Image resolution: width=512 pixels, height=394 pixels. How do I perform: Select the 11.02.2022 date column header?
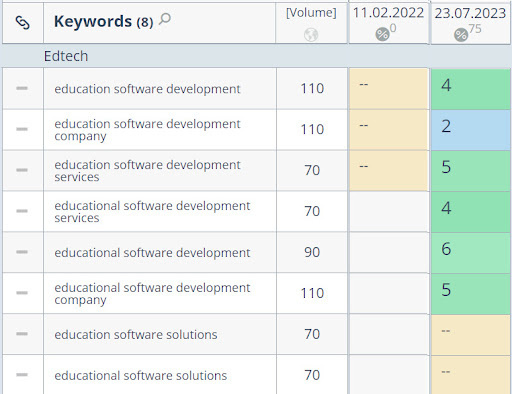tap(388, 13)
